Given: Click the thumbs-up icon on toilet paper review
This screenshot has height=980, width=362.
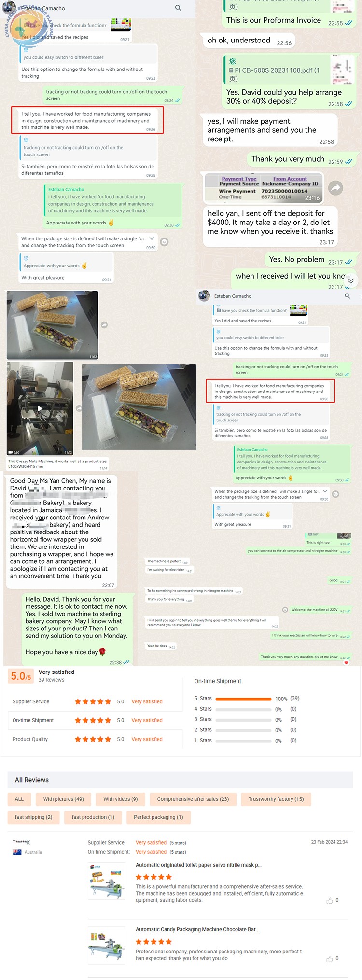Looking at the screenshot, I should [x=330, y=900].
